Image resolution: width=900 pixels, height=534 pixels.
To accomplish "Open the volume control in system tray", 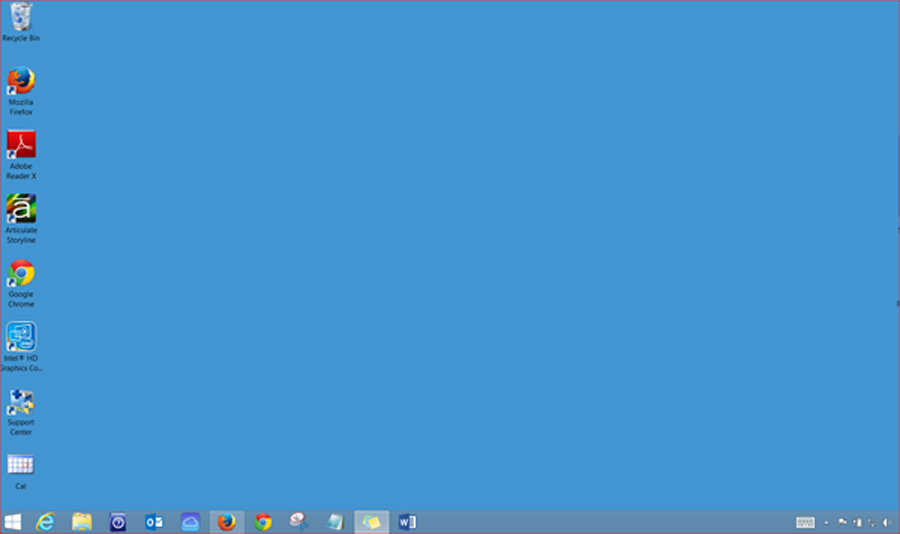I will 886,522.
